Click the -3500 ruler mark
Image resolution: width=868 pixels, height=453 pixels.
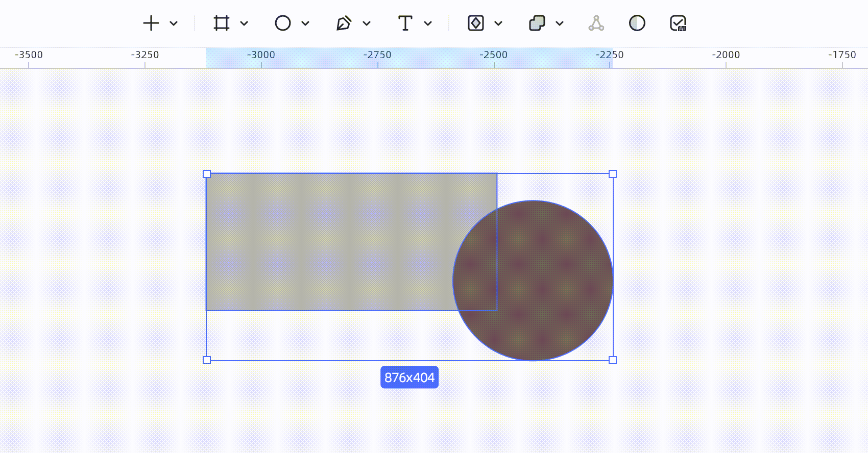tap(29, 55)
